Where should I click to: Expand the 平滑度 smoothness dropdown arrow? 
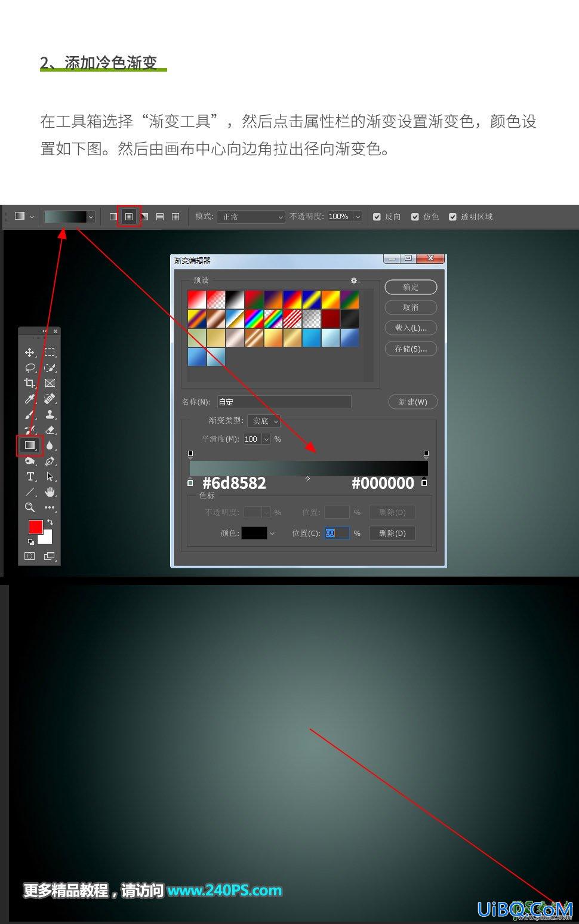[266, 439]
